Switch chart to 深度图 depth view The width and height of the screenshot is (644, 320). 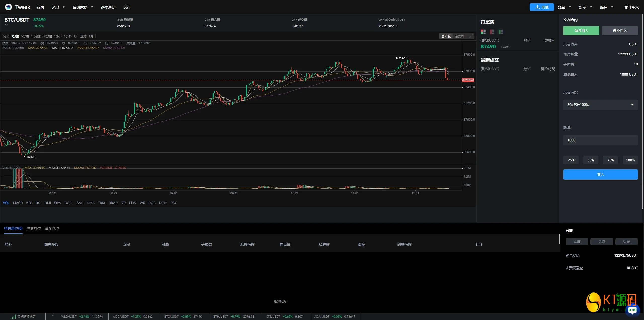coord(459,36)
